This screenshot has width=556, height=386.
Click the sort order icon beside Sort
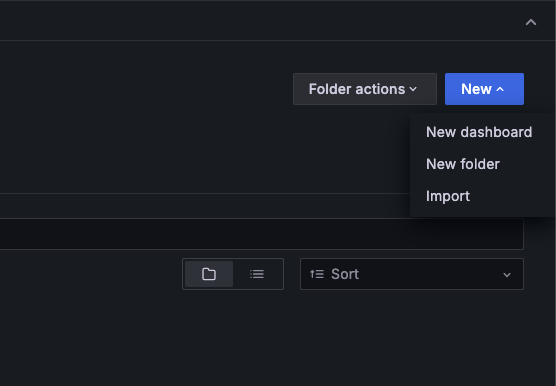click(x=317, y=274)
